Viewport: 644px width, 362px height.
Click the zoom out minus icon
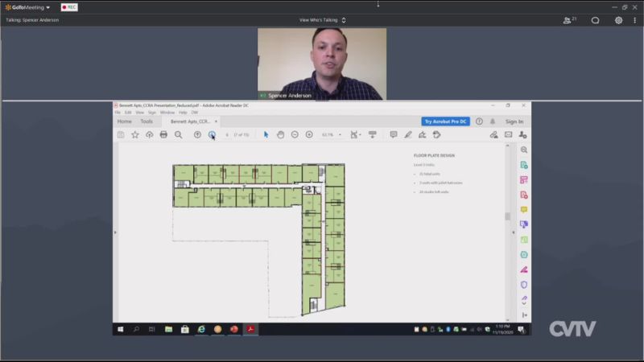click(x=295, y=134)
